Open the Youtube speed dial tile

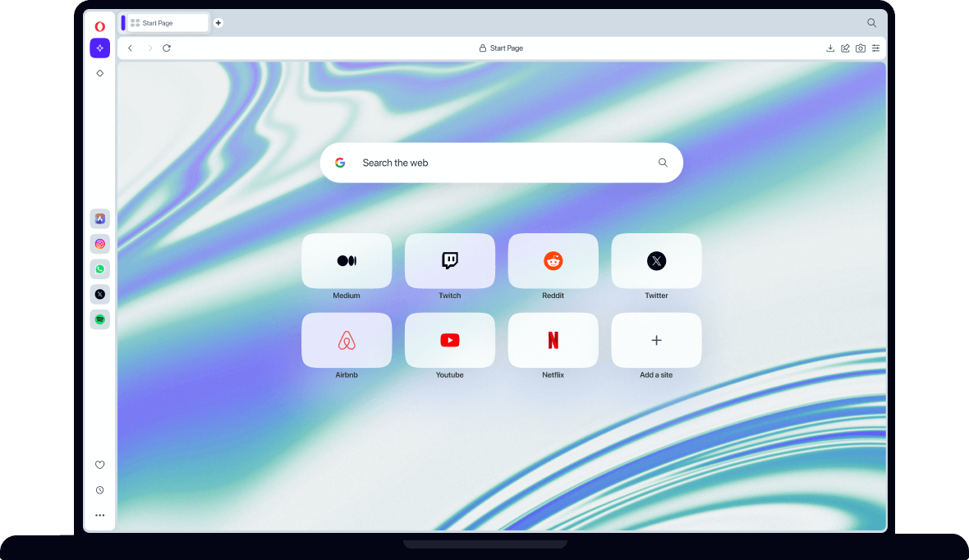tap(450, 340)
